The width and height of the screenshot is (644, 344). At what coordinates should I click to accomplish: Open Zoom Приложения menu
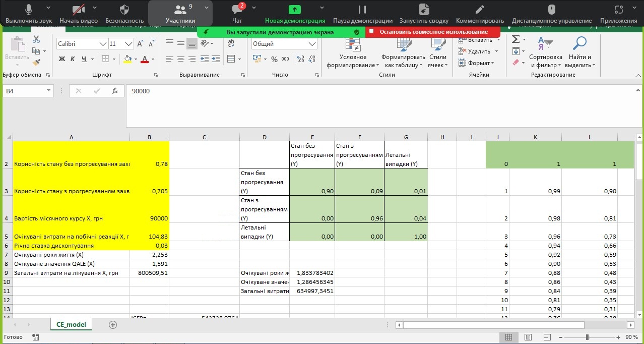click(618, 14)
